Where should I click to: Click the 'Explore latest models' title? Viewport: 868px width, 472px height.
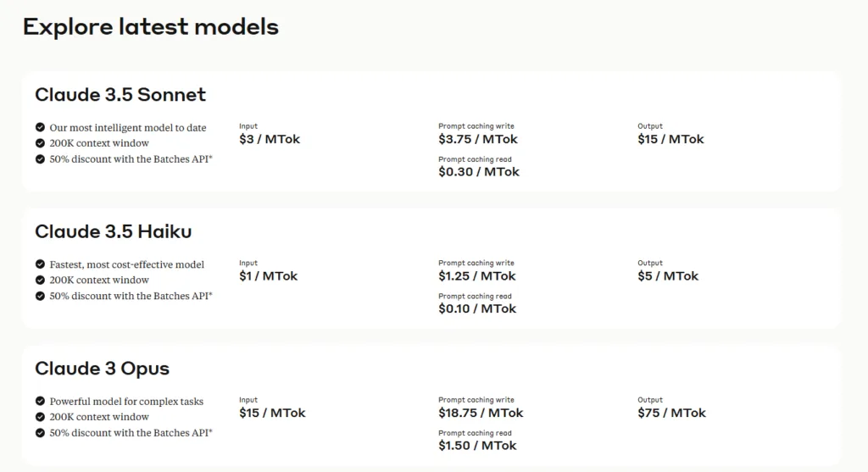coord(151,27)
